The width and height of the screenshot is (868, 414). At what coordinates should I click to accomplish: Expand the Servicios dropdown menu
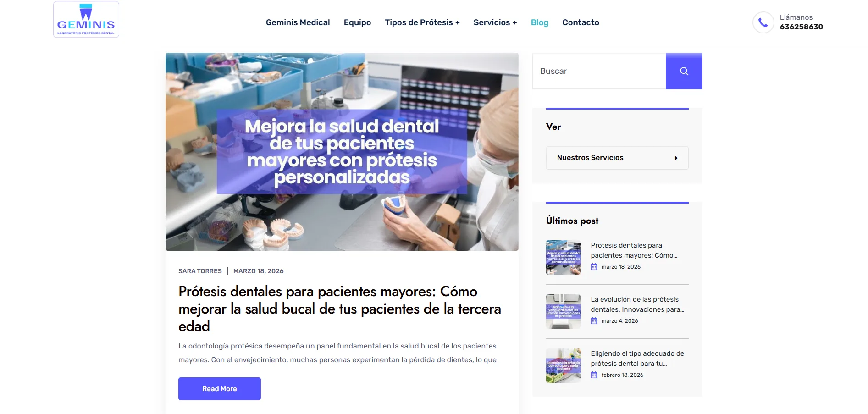coord(495,22)
